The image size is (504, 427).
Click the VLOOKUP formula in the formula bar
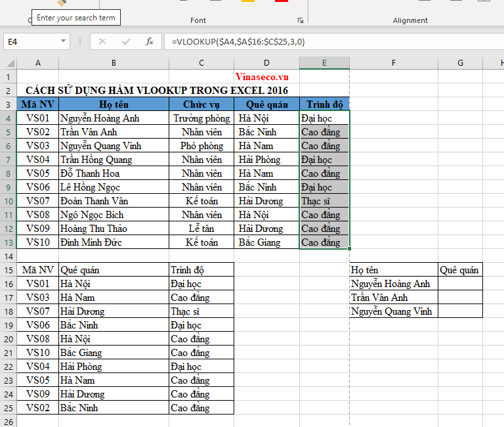[238, 41]
